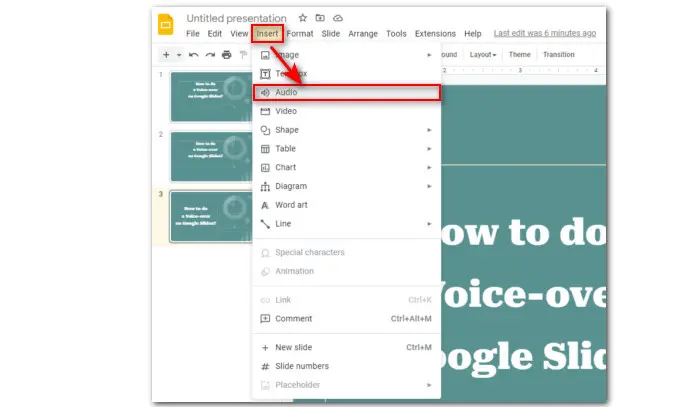Open the new slide layout dropdown arrow
Viewport: 700px width, 407px height.
tap(179, 55)
